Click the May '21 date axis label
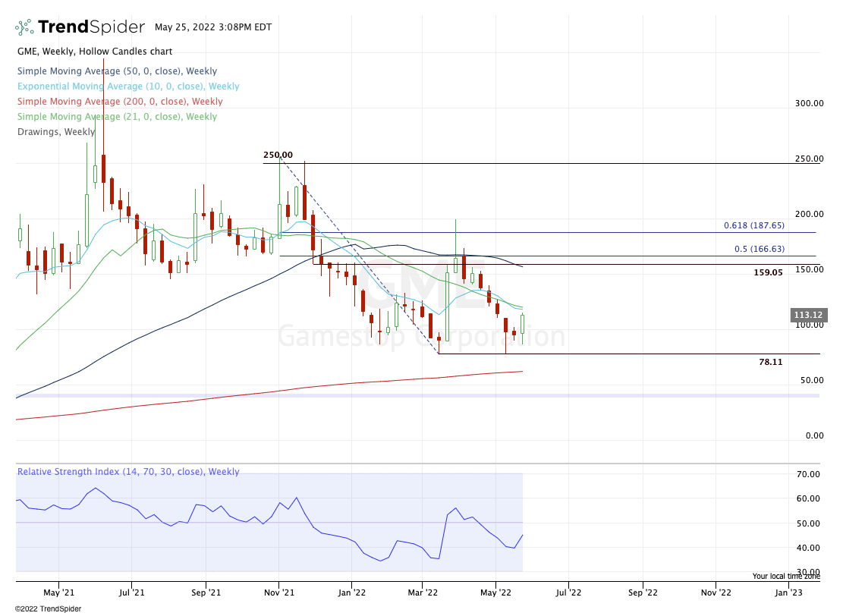This screenshot has height=616, width=843. [58, 592]
